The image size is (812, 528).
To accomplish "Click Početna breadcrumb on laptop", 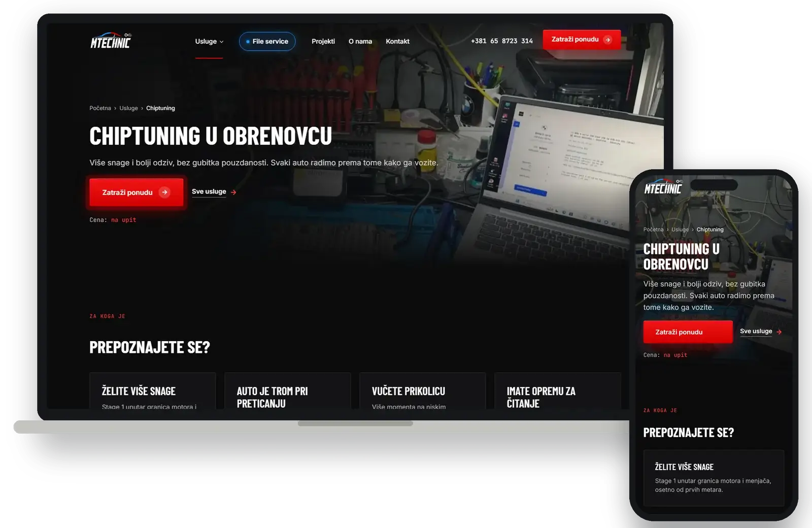I will (100, 108).
